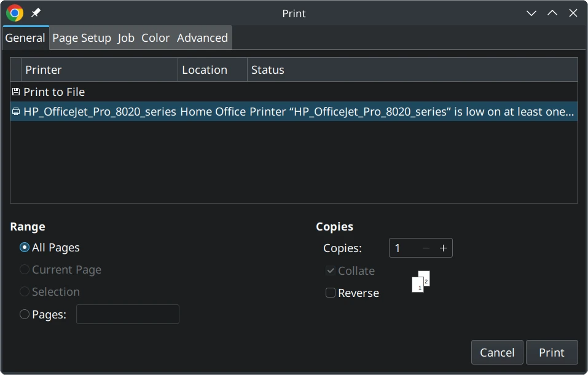Viewport: 588px width, 375px height.
Task: Open the Color tab
Action: (x=155, y=37)
